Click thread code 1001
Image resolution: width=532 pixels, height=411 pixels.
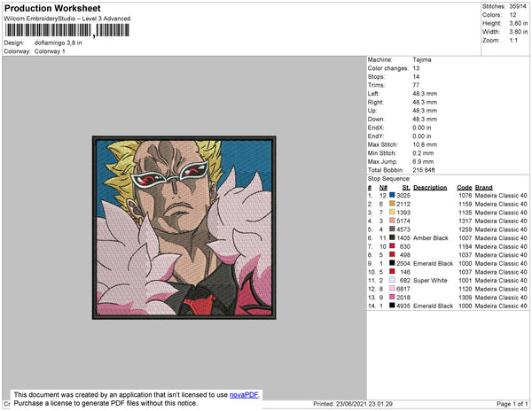pyautogui.click(x=465, y=280)
